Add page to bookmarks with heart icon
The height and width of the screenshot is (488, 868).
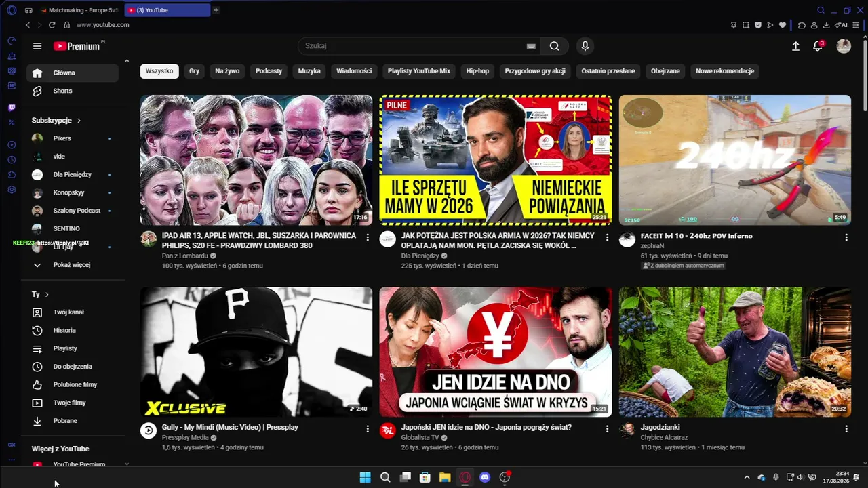[x=783, y=25]
